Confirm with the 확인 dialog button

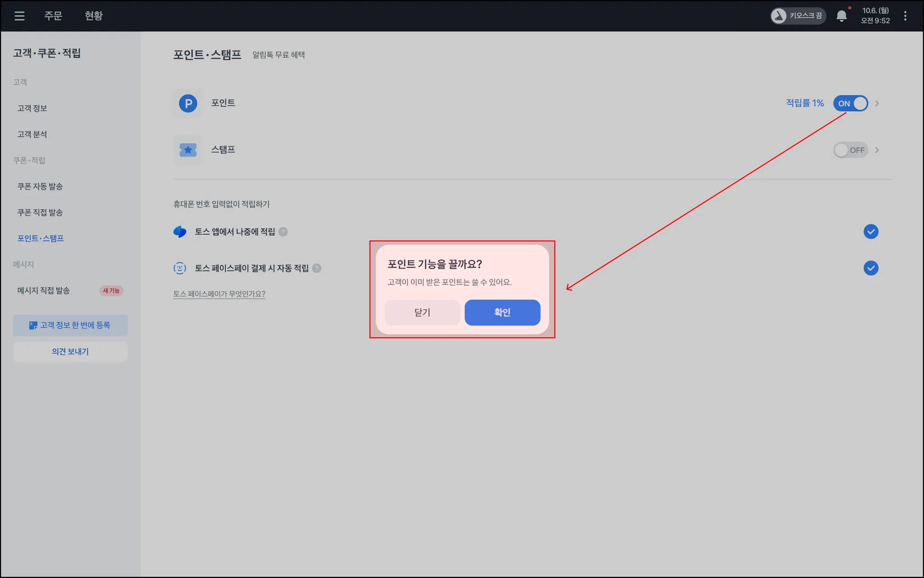click(502, 312)
